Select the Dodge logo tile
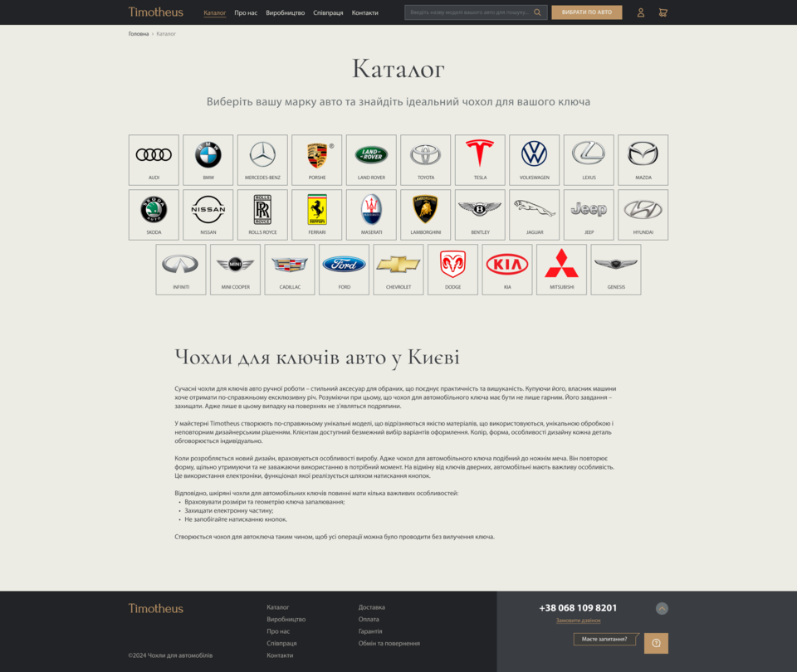The width and height of the screenshot is (797, 672). coord(453,270)
